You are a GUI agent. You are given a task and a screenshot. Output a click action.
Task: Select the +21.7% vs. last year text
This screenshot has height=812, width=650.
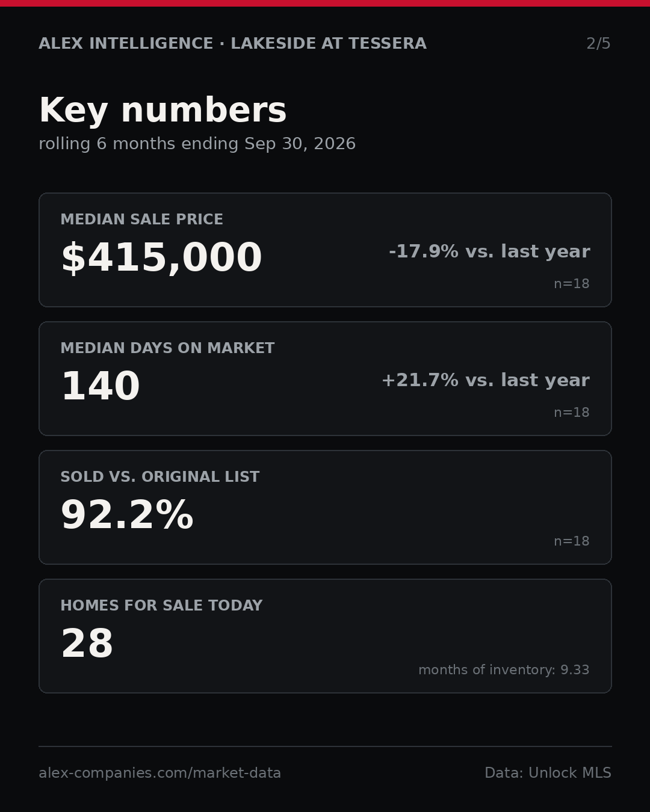[x=485, y=380]
